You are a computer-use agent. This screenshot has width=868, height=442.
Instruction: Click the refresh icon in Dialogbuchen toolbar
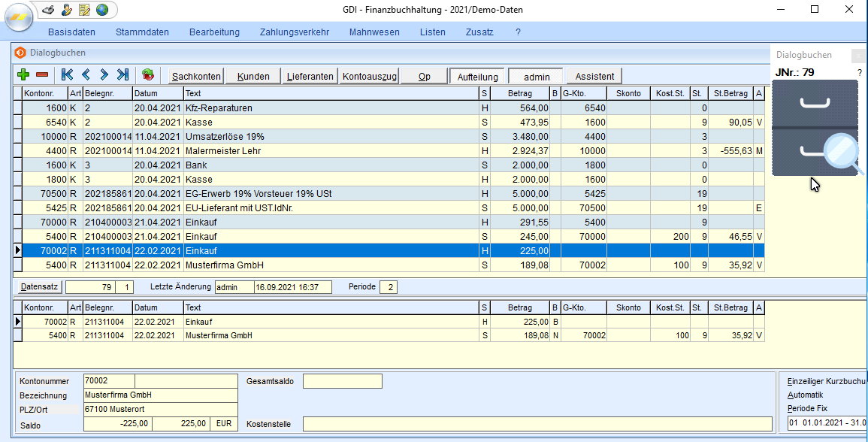point(147,74)
